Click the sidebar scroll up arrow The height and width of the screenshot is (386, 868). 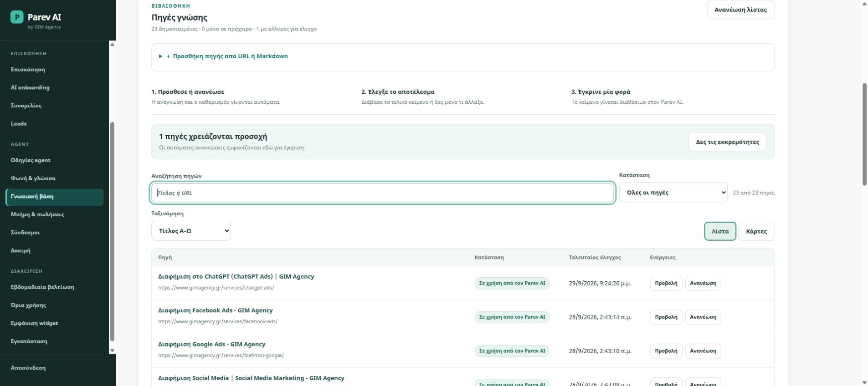112,44
